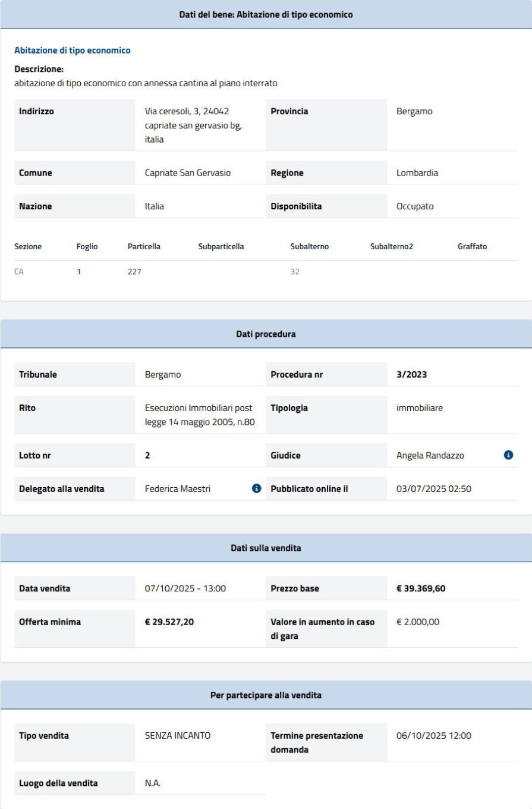The width and height of the screenshot is (532, 809).
Task: Click 'Dati procedura' section header
Action: pyautogui.click(x=266, y=334)
